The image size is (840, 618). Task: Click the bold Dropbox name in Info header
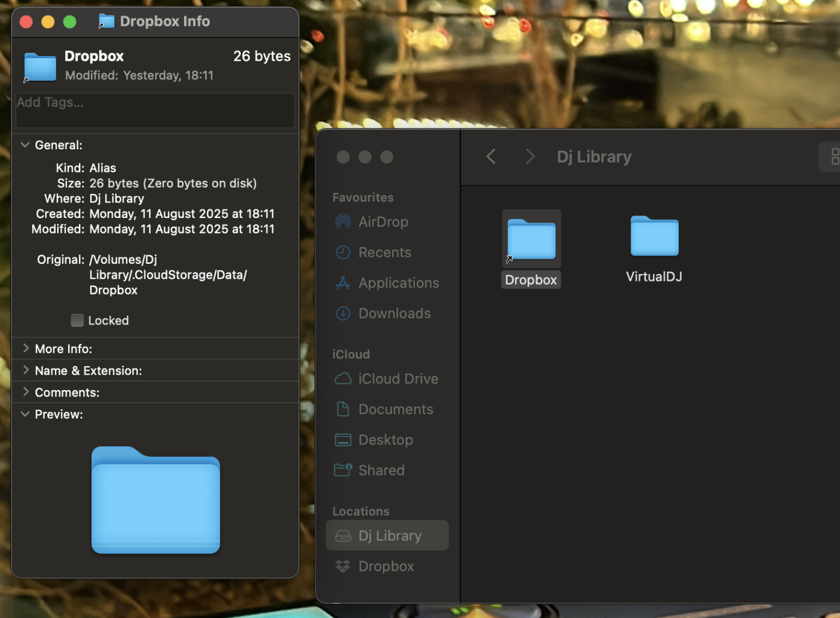(94, 56)
